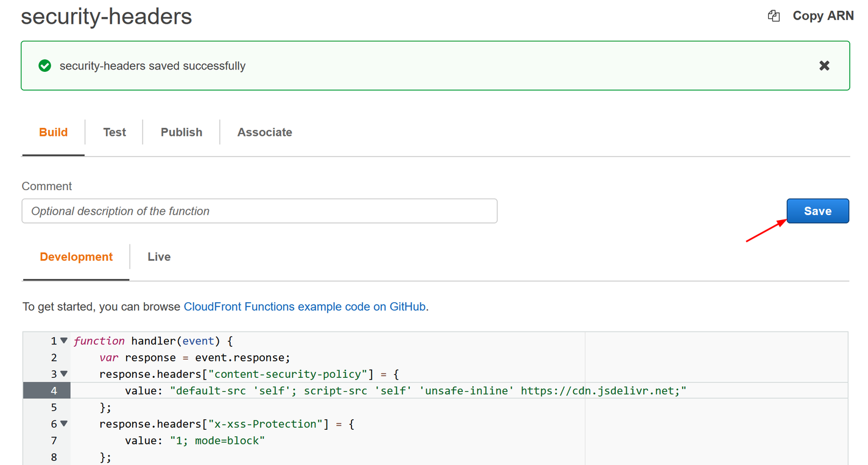
Task: Click into the Comment description field
Action: click(x=259, y=210)
